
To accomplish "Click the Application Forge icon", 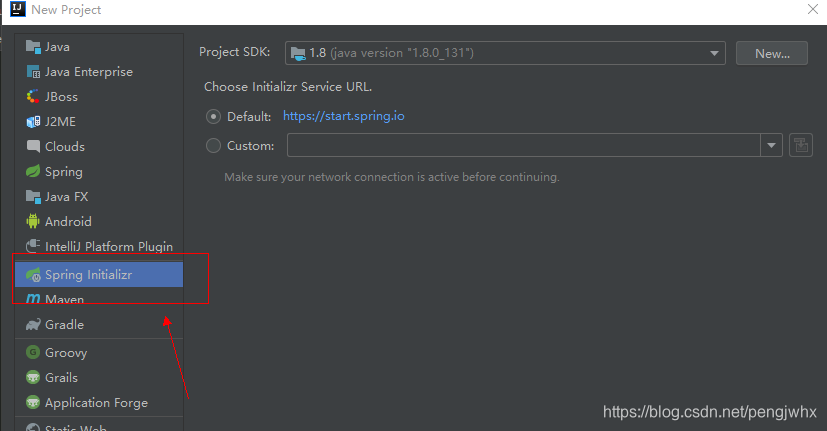I will [33, 403].
